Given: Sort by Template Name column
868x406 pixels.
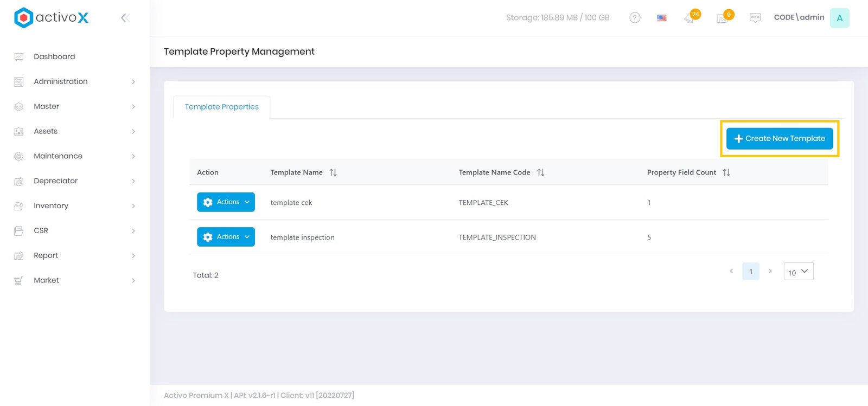Looking at the screenshot, I should point(333,172).
